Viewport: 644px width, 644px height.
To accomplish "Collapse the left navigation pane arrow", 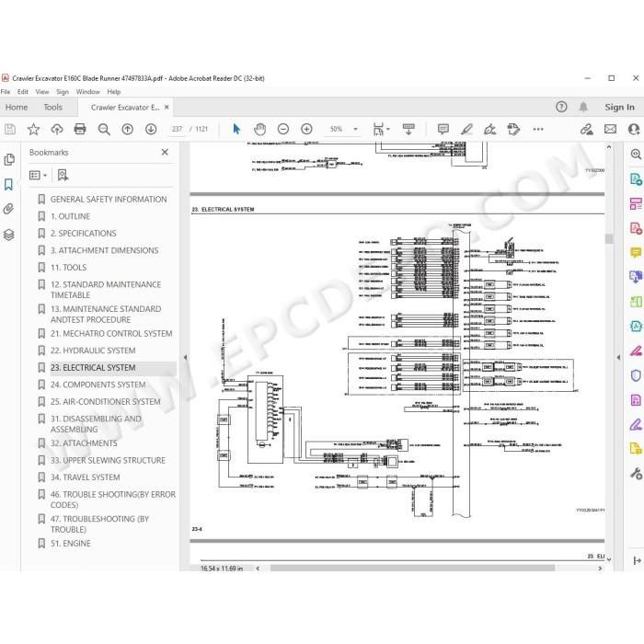I will tap(185, 358).
